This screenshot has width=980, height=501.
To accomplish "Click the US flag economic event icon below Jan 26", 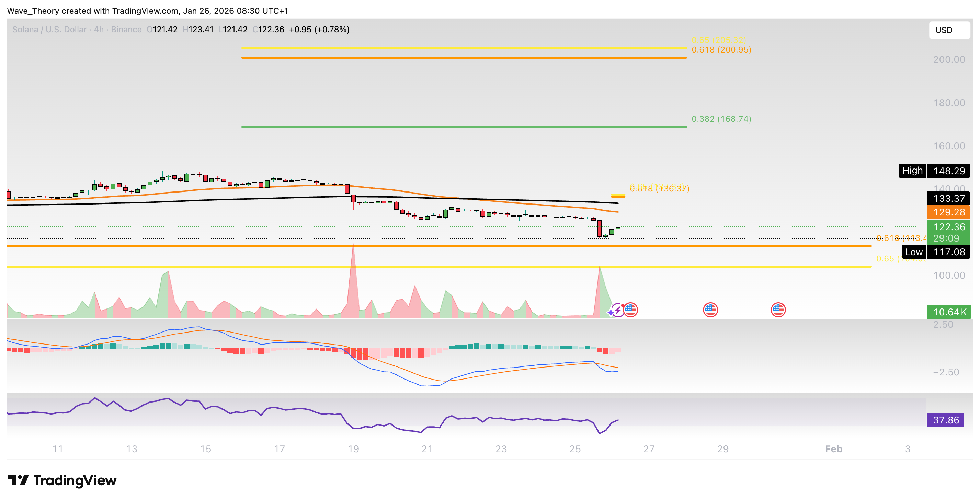I will 631,310.
